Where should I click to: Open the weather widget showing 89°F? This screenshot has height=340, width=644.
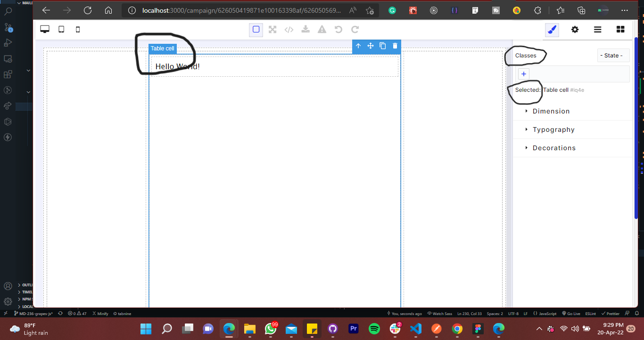[29, 329]
